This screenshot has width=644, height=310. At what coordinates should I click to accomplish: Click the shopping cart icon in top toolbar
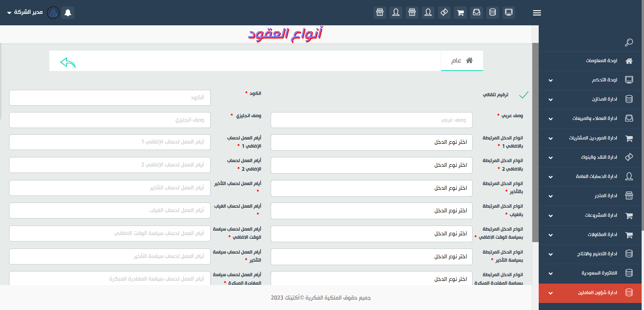(x=460, y=12)
